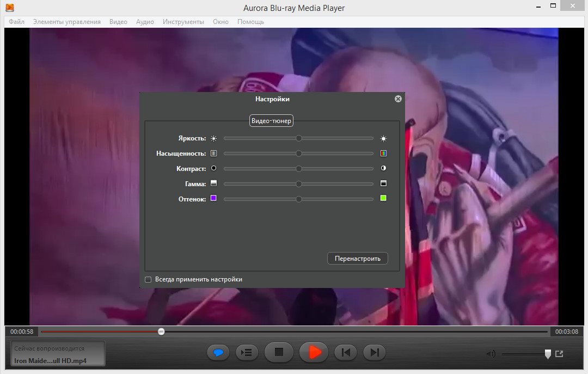Click the volume slider handle
The width and height of the screenshot is (588, 374).
(548, 354)
